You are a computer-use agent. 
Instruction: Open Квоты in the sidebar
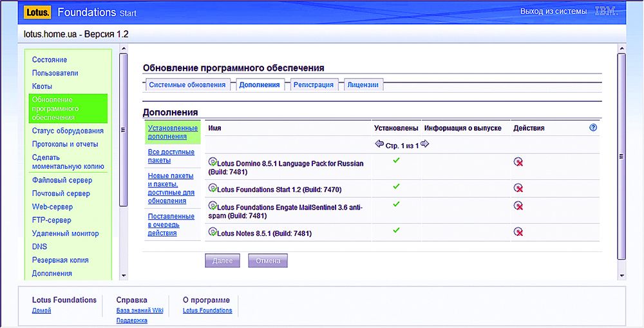point(42,86)
